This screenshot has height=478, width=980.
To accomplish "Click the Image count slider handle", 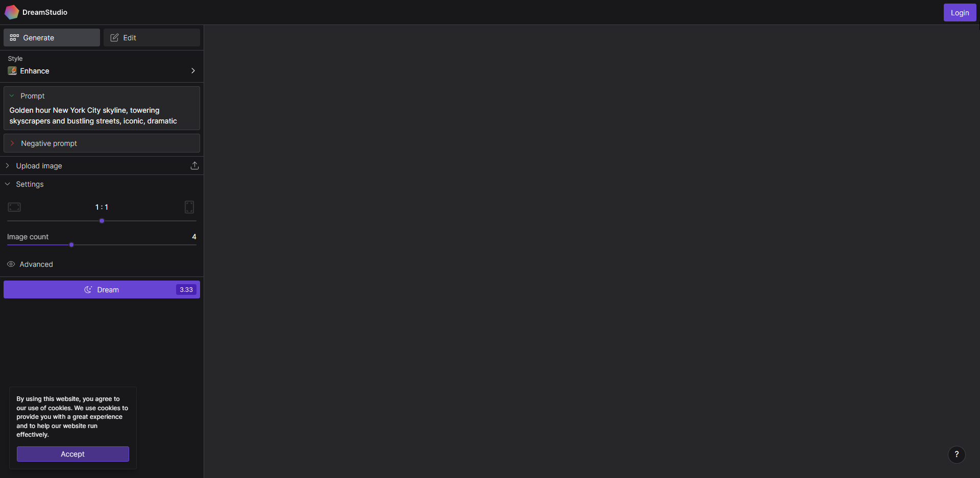I will (x=71, y=245).
